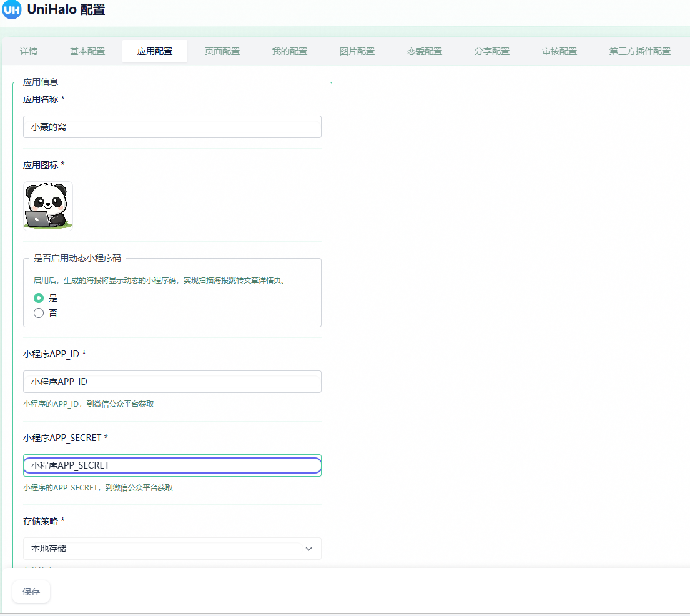Click the UniHalo logo icon
The height and width of the screenshot is (616, 690).
coord(11,10)
